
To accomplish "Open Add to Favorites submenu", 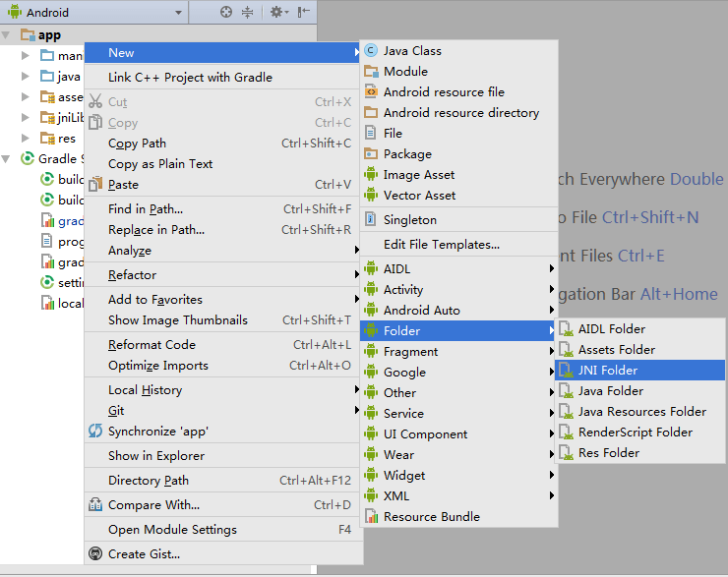I will [x=223, y=300].
